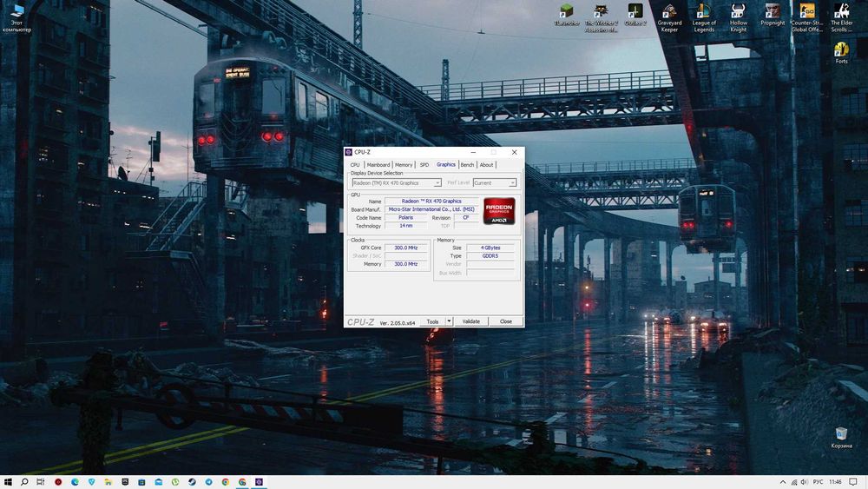Viewport: 868px width, 489px height.
Task: Open the Forts desktop shortcut
Action: tap(841, 53)
